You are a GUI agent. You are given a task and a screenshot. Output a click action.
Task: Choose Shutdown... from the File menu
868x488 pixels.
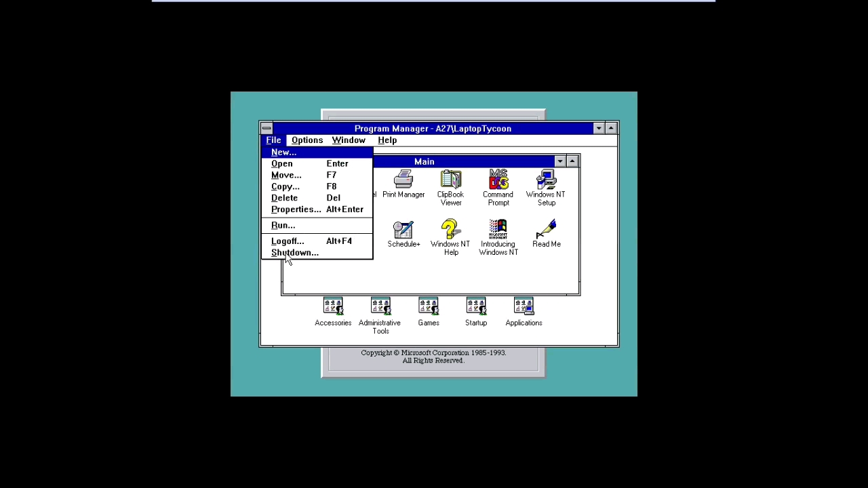coord(317,253)
